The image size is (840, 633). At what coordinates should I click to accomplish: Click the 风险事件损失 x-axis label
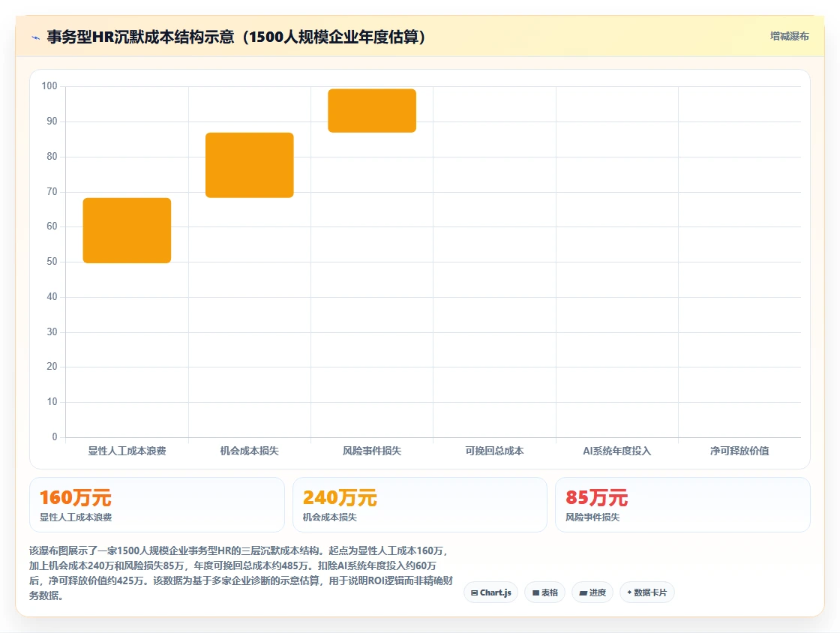372,451
